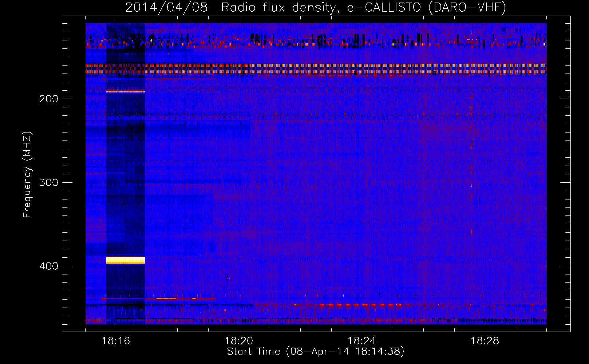Click the bright yellow-white burst near 400 MHz

pyautogui.click(x=126, y=260)
